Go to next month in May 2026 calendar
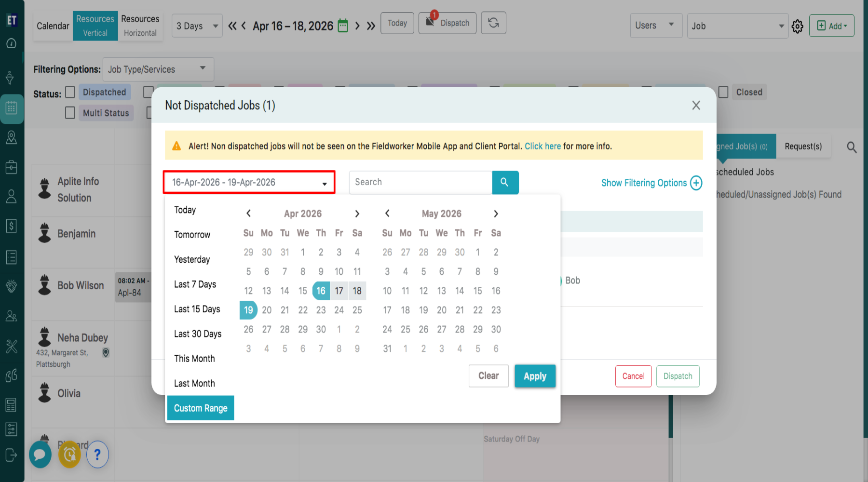The width and height of the screenshot is (868, 482). point(496,214)
